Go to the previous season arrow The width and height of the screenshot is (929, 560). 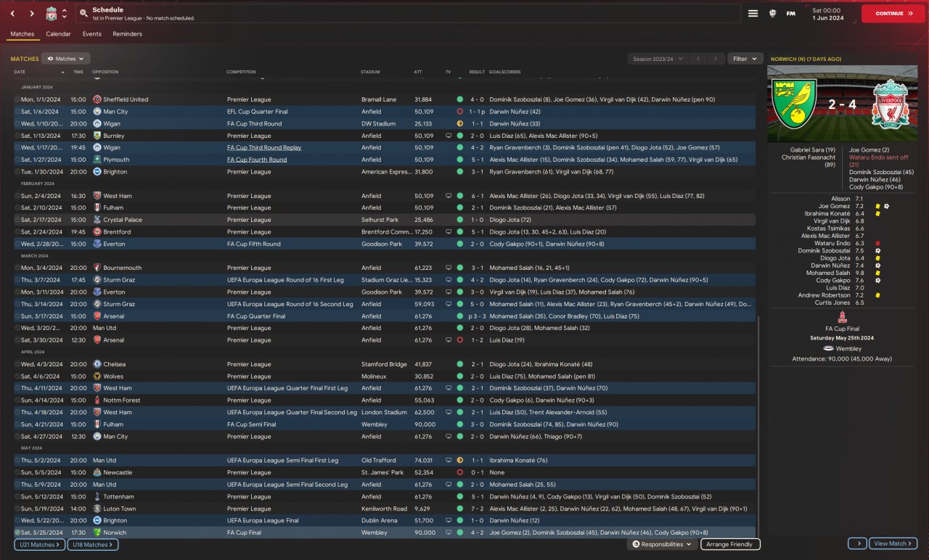pos(697,59)
